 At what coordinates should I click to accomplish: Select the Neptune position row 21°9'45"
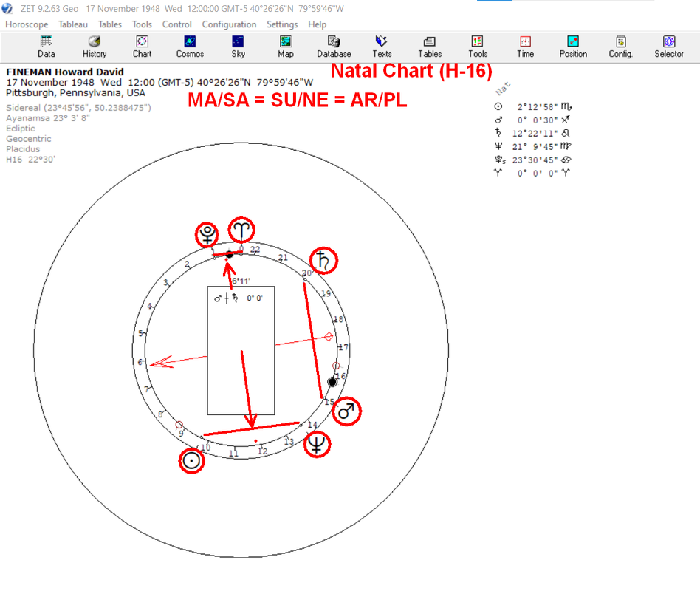[x=532, y=146]
